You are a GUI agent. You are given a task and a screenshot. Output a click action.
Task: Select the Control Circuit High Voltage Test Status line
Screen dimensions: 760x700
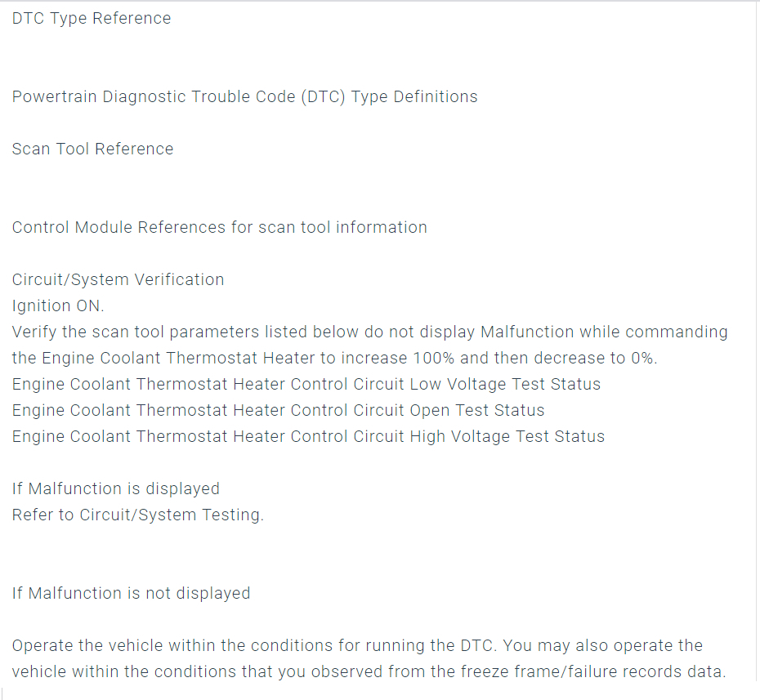tap(308, 436)
